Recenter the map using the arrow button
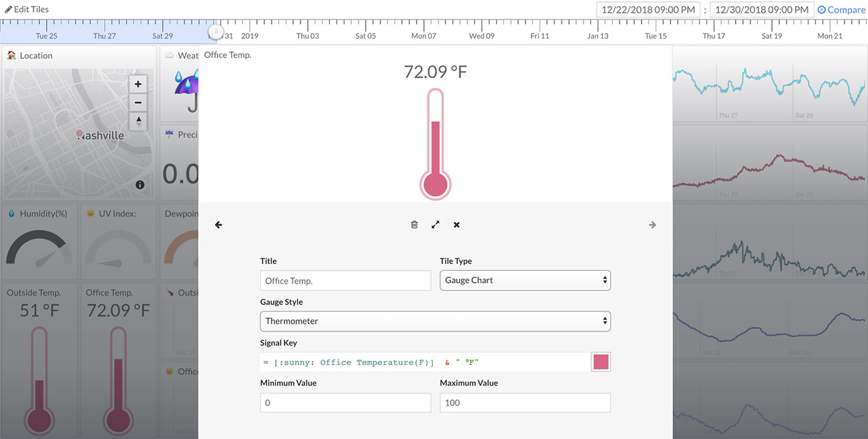 pos(138,121)
